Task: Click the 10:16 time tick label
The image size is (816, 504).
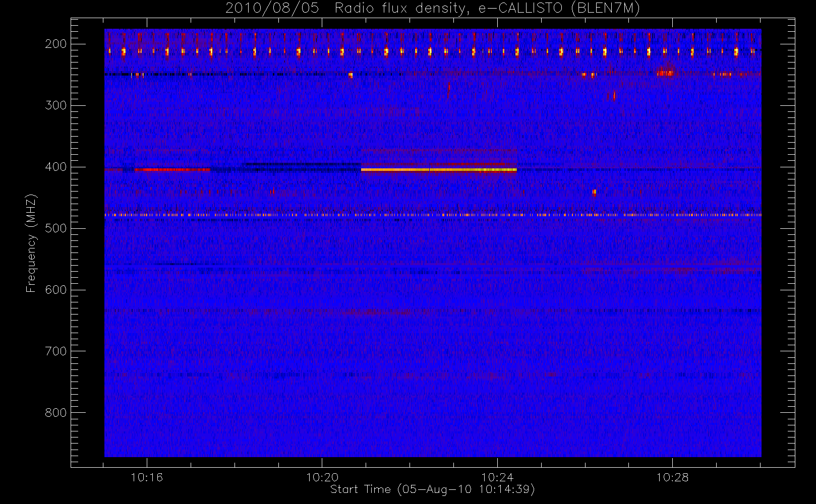Action: point(147,477)
